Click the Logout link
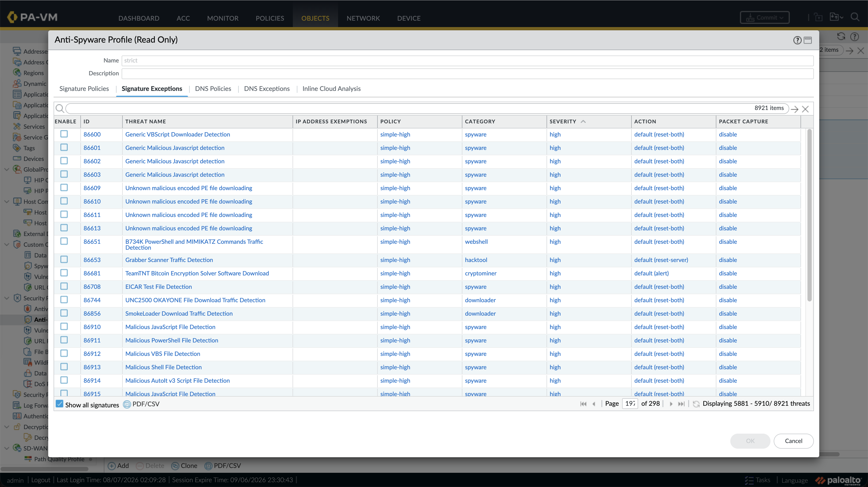The image size is (868, 487). pos(40,480)
